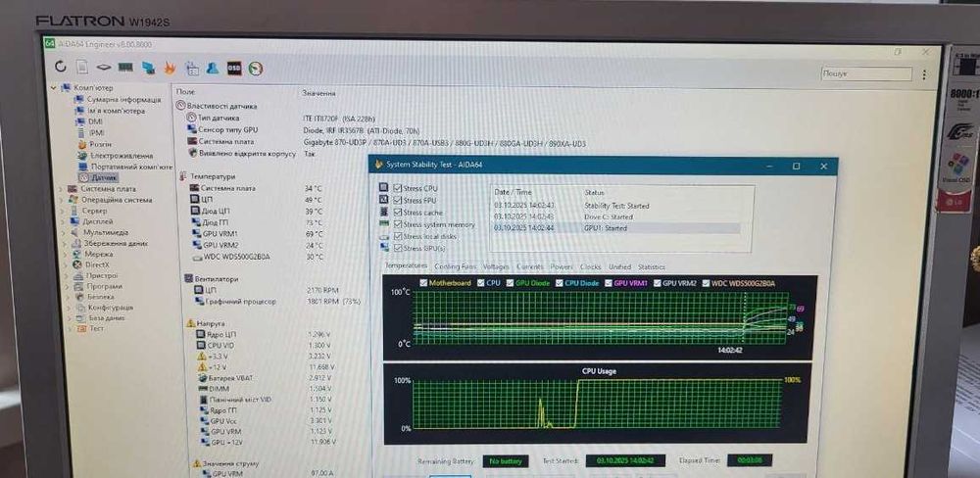Select Ім'я комп'ютера in the tree
This screenshot has width=980, height=478.
click(116, 111)
